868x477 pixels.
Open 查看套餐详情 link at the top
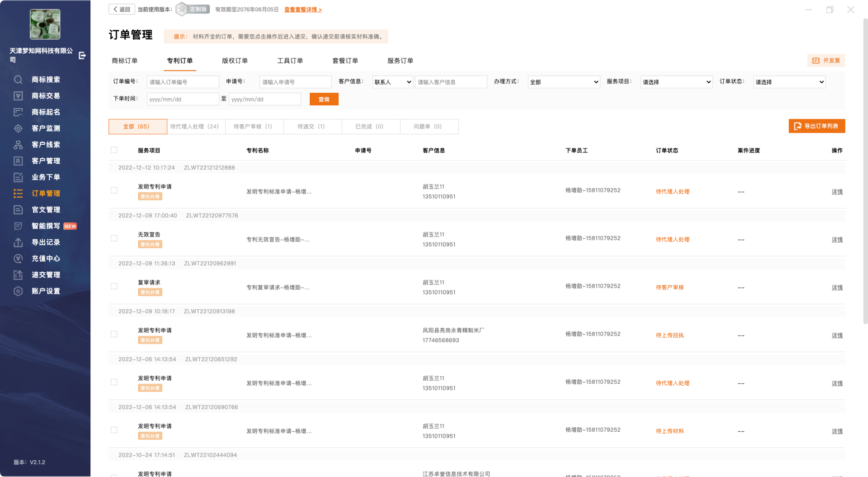(x=303, y=9)
